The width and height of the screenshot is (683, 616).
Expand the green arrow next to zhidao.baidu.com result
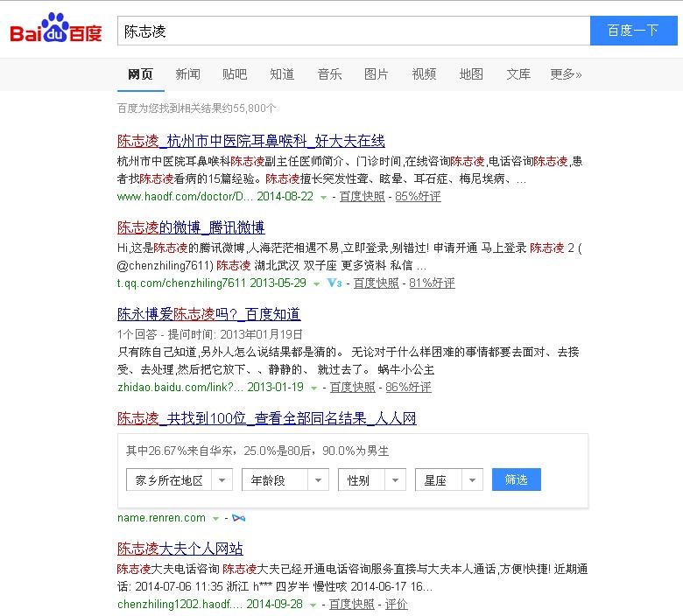(313, 388)
